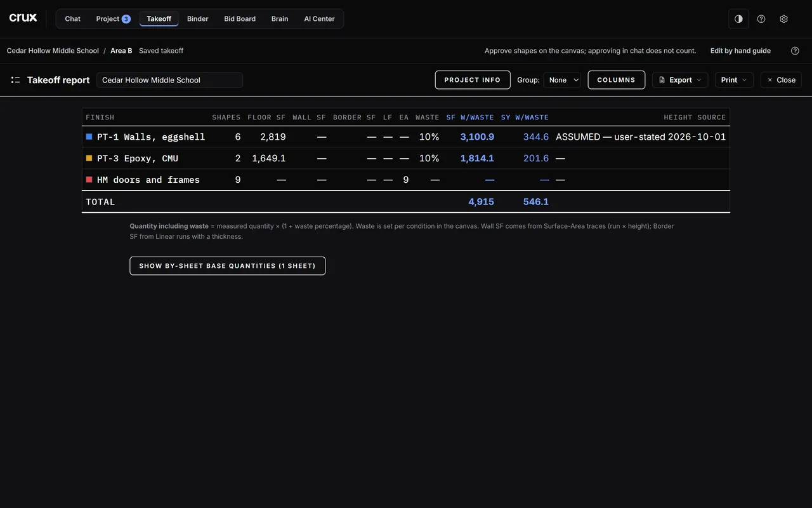
Task: Click the question icon beside Edit by hand guide
Action: click(x=795, y=51)
